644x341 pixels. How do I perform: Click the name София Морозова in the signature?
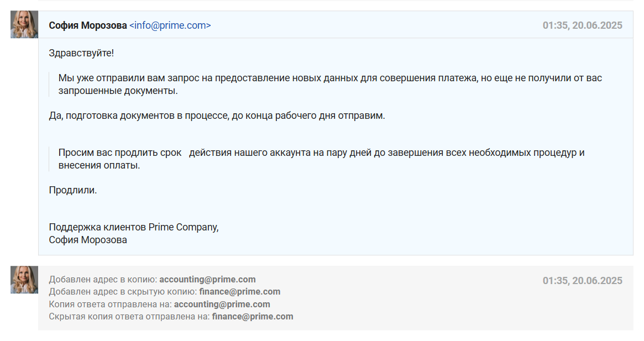[x=87, y=240]
